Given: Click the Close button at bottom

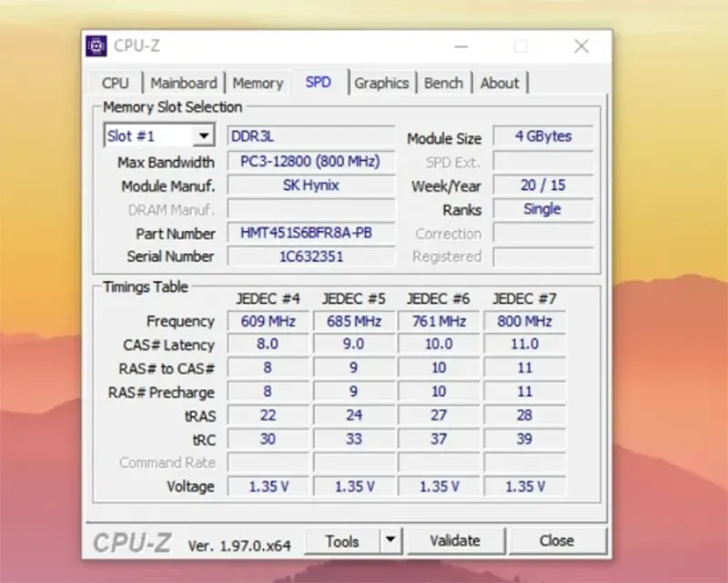Looking at the screenshot, I should 557,541.
